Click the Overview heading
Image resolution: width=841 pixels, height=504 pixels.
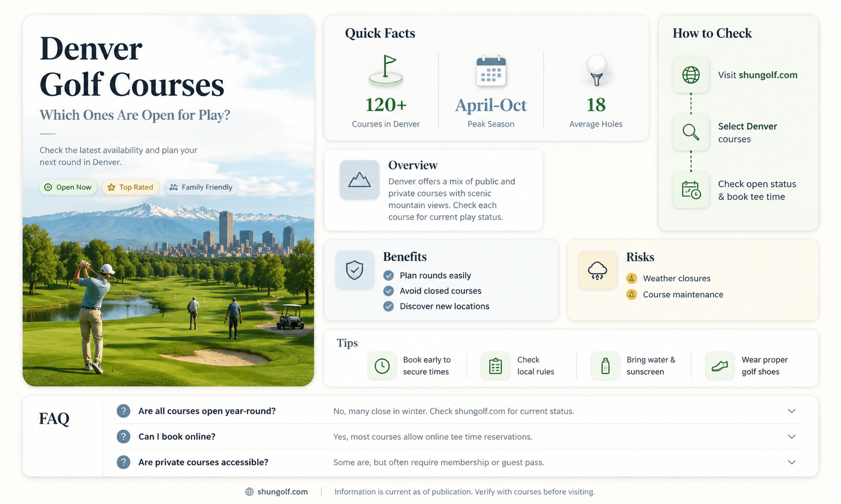click(x=413, y=165)
